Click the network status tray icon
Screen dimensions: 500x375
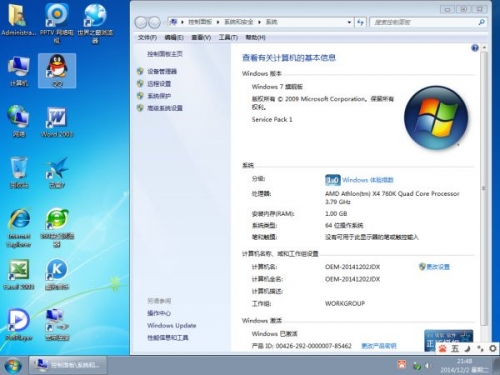point(417,366)
